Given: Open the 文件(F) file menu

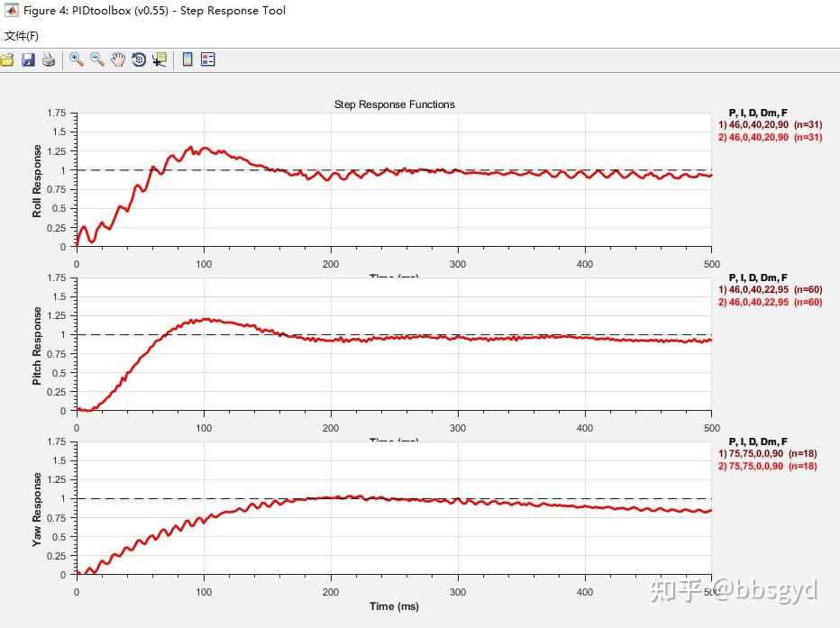Looking at the screenshot, I should (x=22, y=36).
